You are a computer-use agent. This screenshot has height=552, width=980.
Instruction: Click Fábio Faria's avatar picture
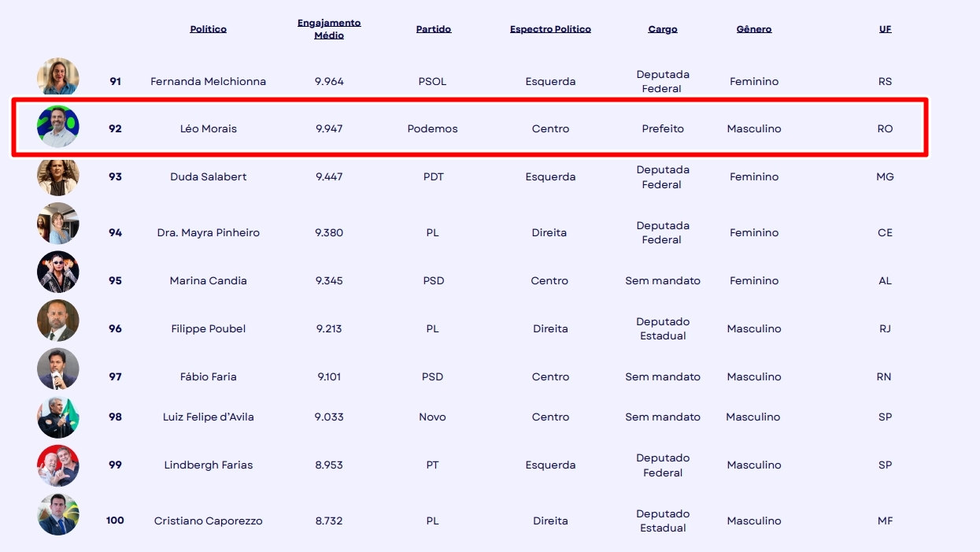pyautogui.click(x=58, y=369)
